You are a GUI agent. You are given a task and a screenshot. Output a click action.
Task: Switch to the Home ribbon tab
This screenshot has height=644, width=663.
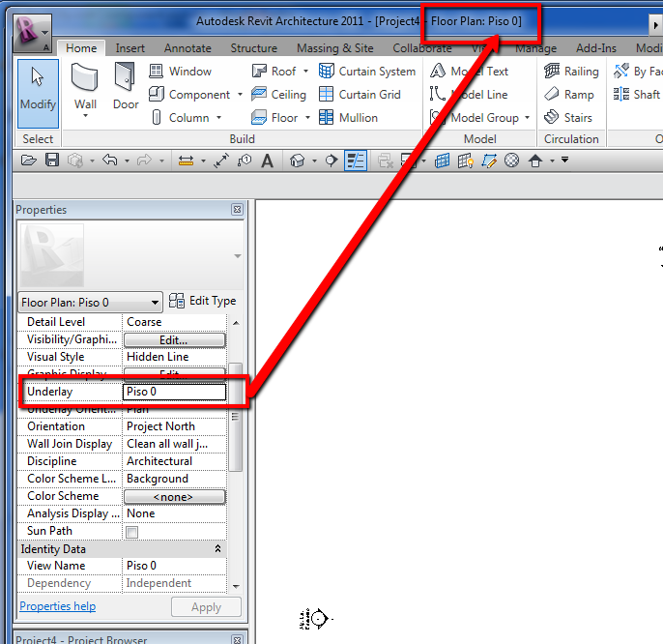81,48
